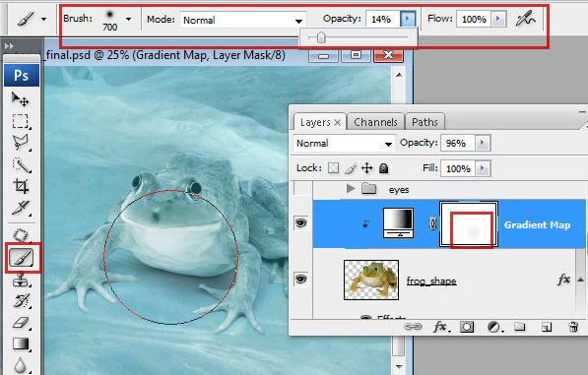
Task: Pick the Gradient tool
Action: pos(21,344)
